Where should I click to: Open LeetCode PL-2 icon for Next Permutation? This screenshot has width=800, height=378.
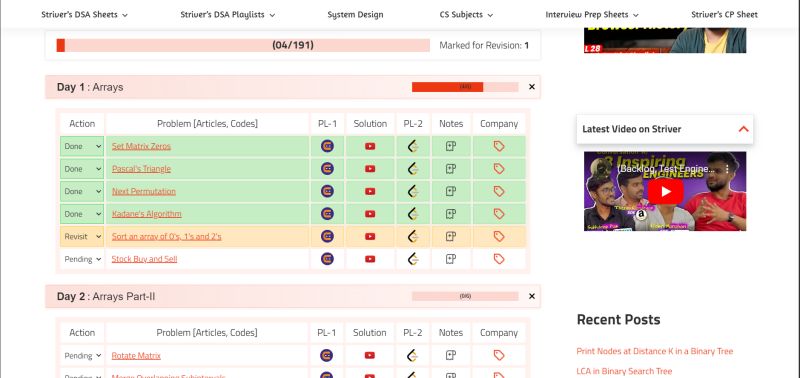click(x=413, y=191)
